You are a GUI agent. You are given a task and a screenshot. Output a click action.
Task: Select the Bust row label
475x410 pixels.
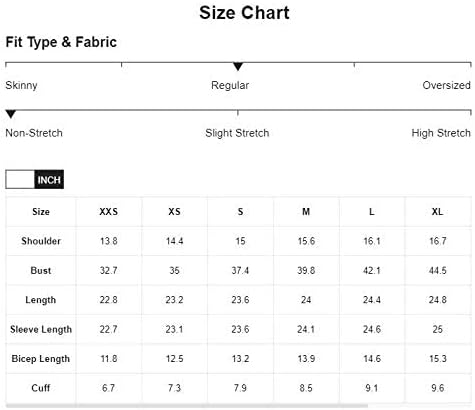(41, 270)
